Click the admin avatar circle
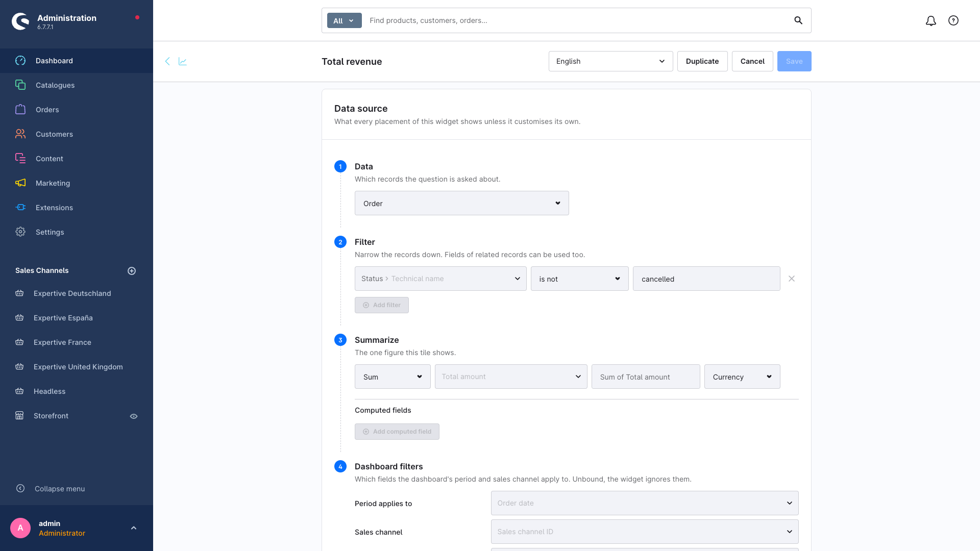This screenshot has width=980, height=551. [20, 528]
